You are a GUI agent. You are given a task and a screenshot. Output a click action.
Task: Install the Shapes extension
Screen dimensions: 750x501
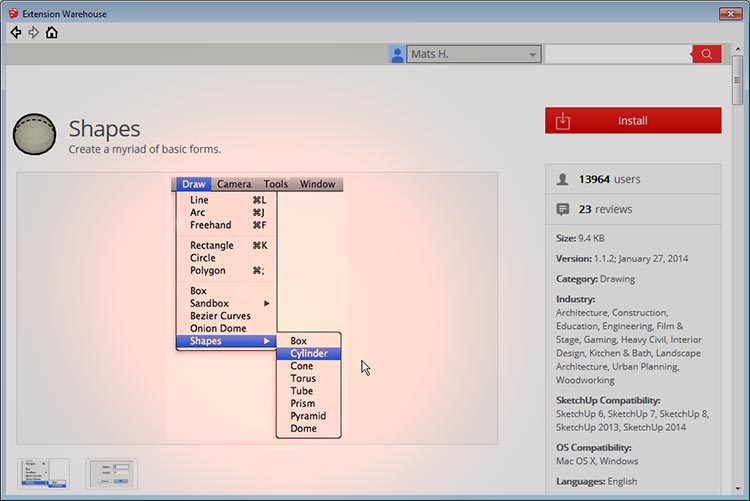[633, 121]
